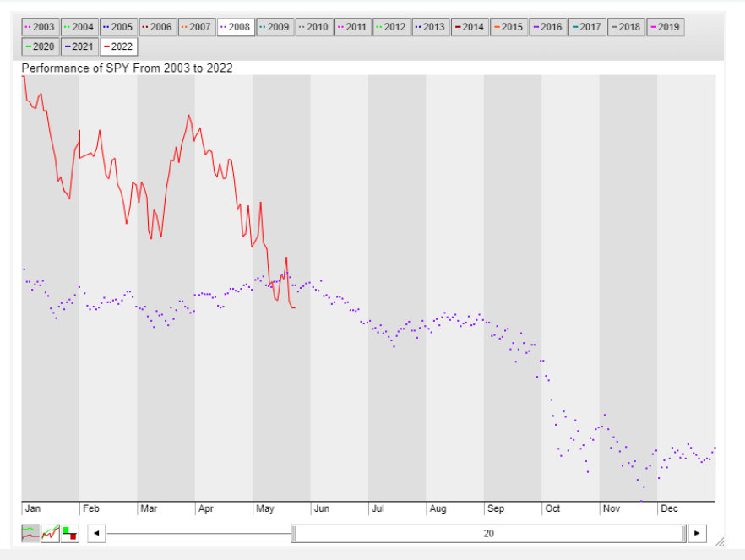Toggle the 2004 series button
This screenshot has height=560, width=745.
coord(79,27)
